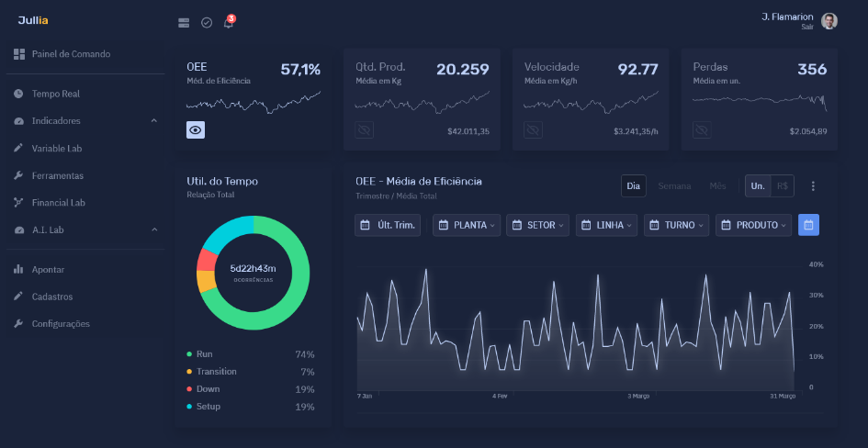The image size is (868, 448).
Task: Expand the PLANTA dropdown filter
Action: click(x=466, y=225)
